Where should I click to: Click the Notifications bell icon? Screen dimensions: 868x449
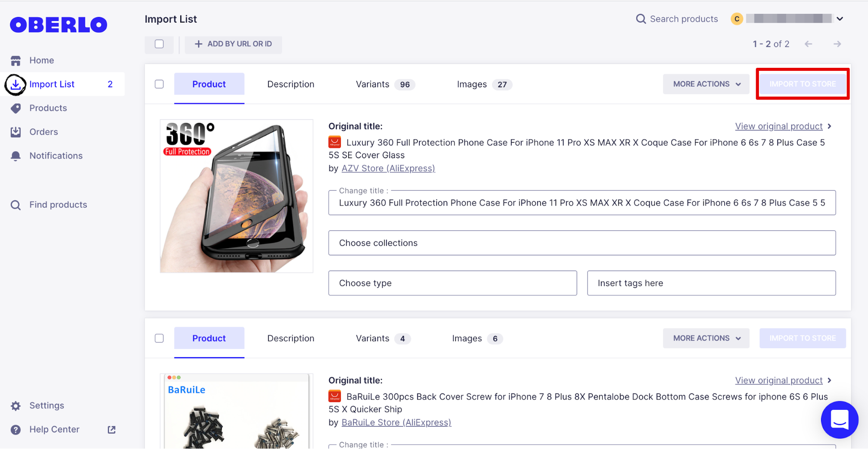(16, 156)
